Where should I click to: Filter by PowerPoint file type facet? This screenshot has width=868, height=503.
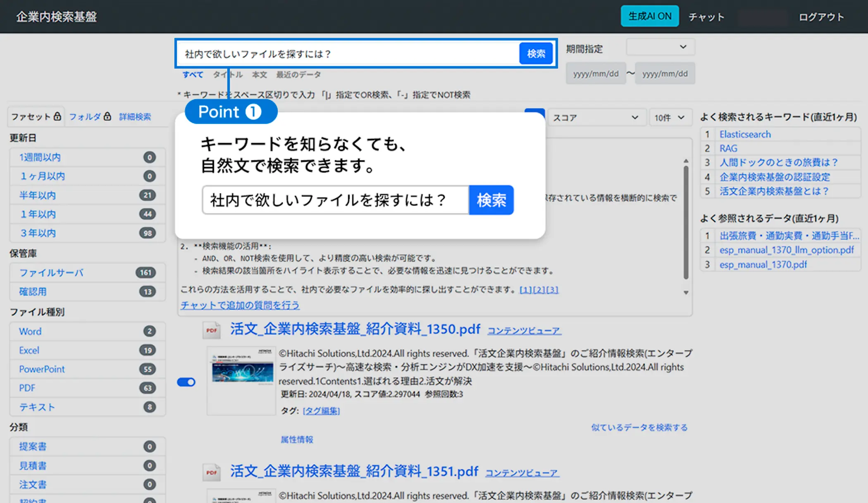pyautogui.click(x=42, y=369)
